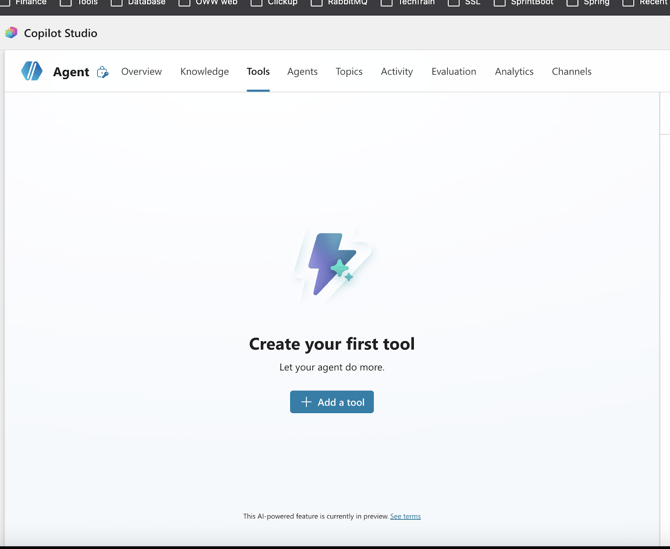Open the Analytics tab

point(514,72)
